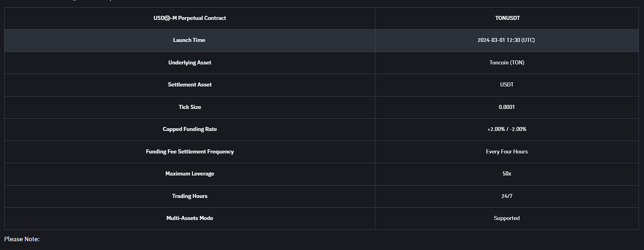Select the 24/7 trading hours value
The height and width of the screenshot is (250, 644).
click(507, 196)
